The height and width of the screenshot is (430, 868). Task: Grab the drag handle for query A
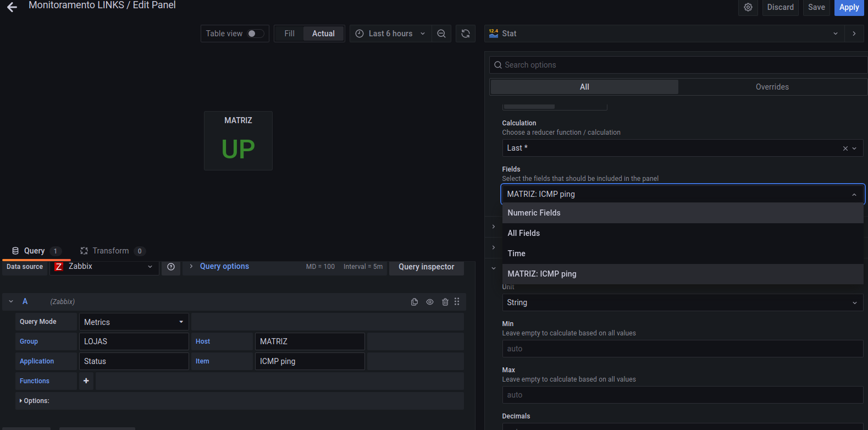(457, 302)
